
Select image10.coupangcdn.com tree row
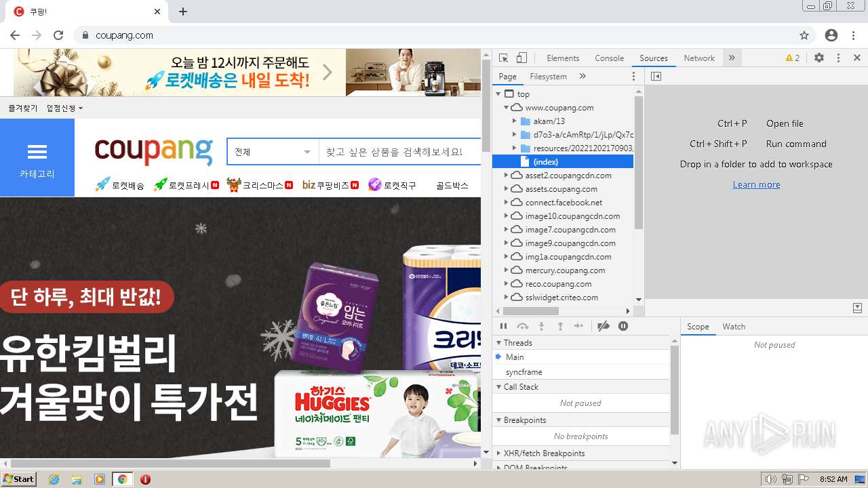point(563,216)
